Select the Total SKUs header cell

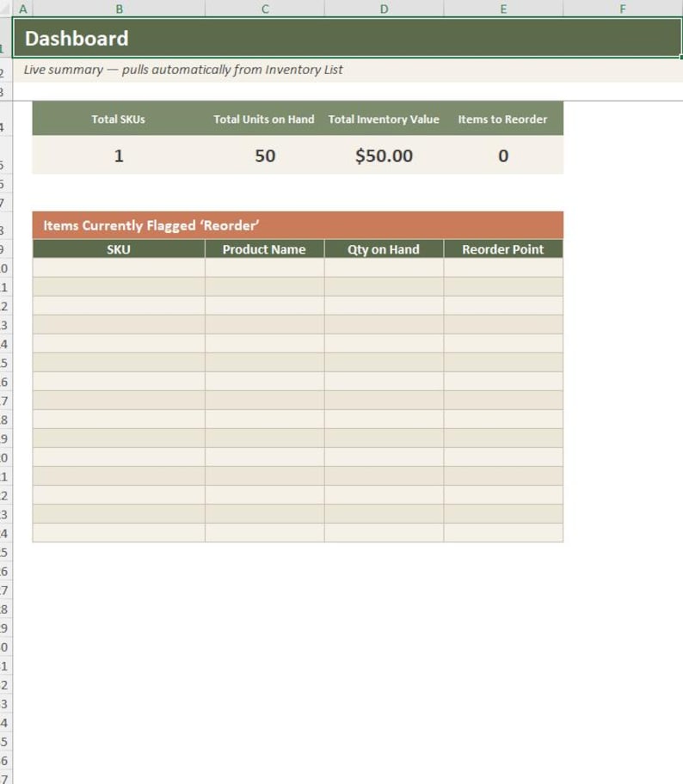tap(119, 119)
